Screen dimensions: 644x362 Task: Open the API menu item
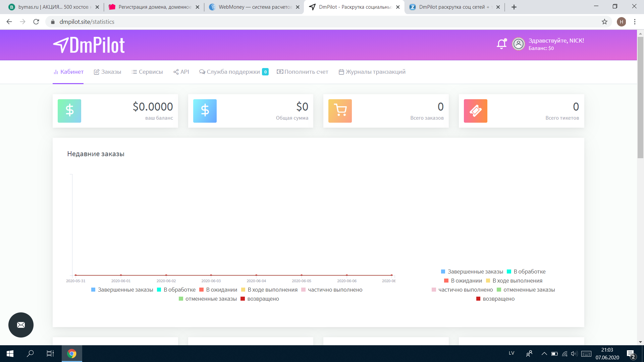pos(181,72)
